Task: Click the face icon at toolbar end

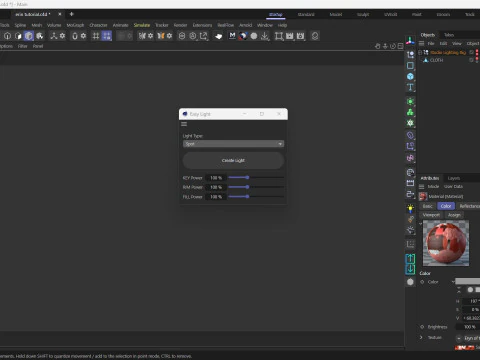Action: tap(315, 36)
